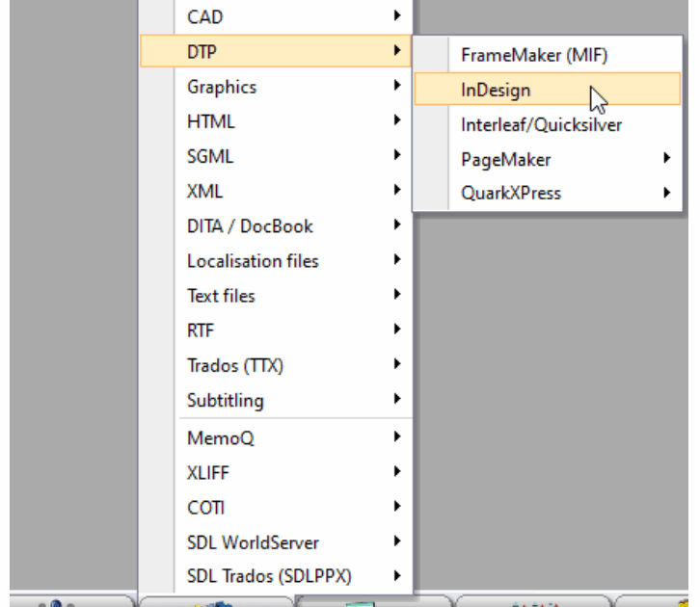
Task: Open the MemoQ submenu
Action: tap(276, 437)
